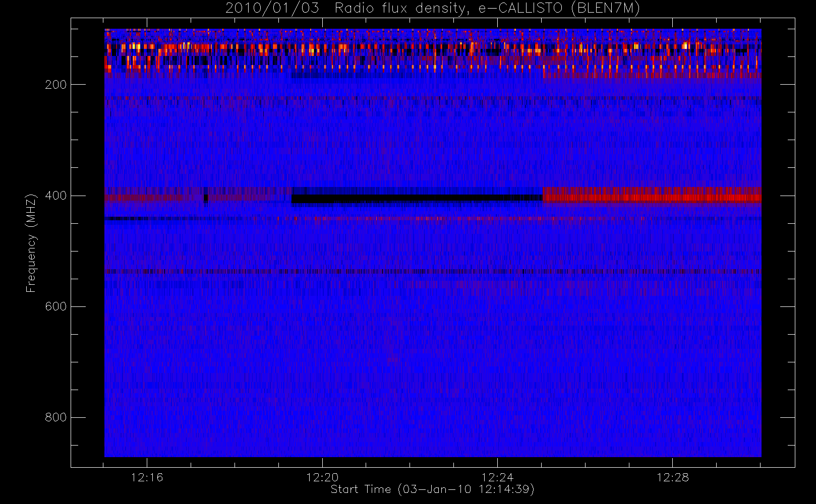
Task: Click the 'Start Time (03-Jan-10 12:14:39)' axis label
Action: point(432,489)
